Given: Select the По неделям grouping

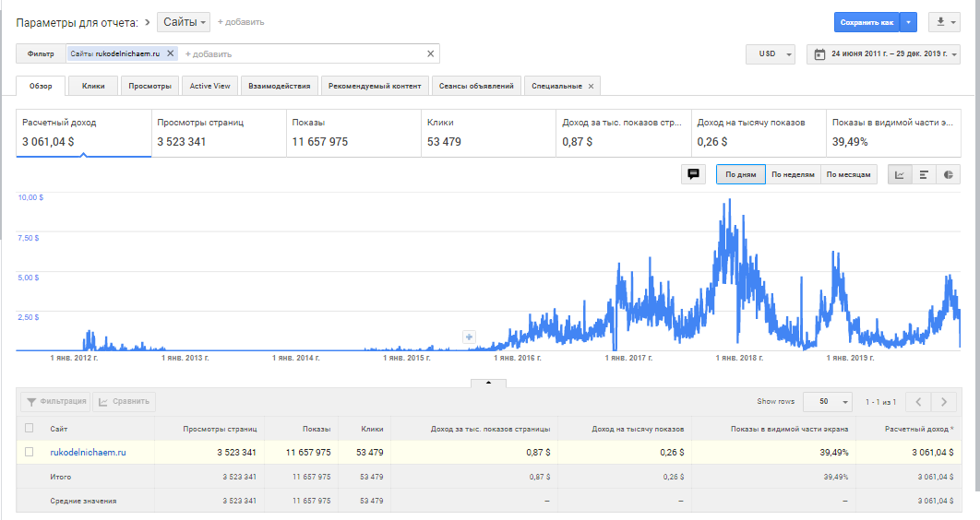Looking at the screenshot, I should coord(793,174).
